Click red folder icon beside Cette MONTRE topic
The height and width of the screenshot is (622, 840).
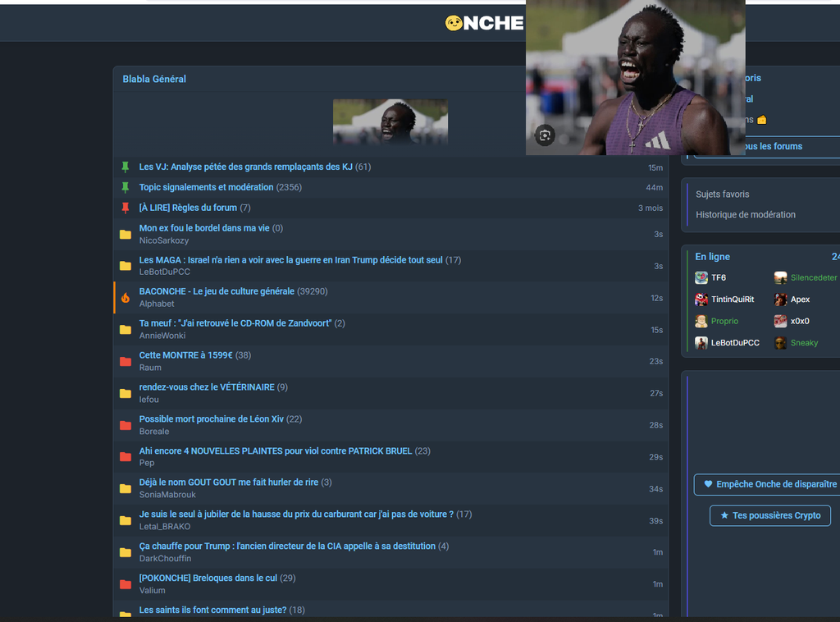[x=126, y=362]
